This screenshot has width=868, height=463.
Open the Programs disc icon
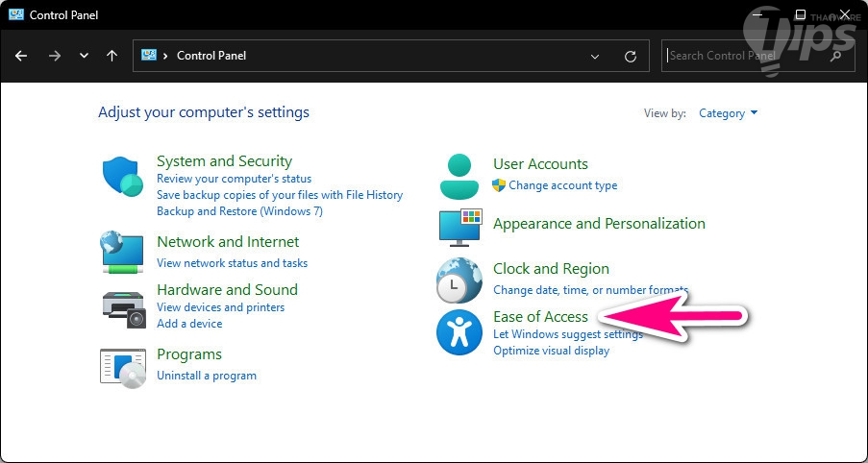[x=122, y=365]
